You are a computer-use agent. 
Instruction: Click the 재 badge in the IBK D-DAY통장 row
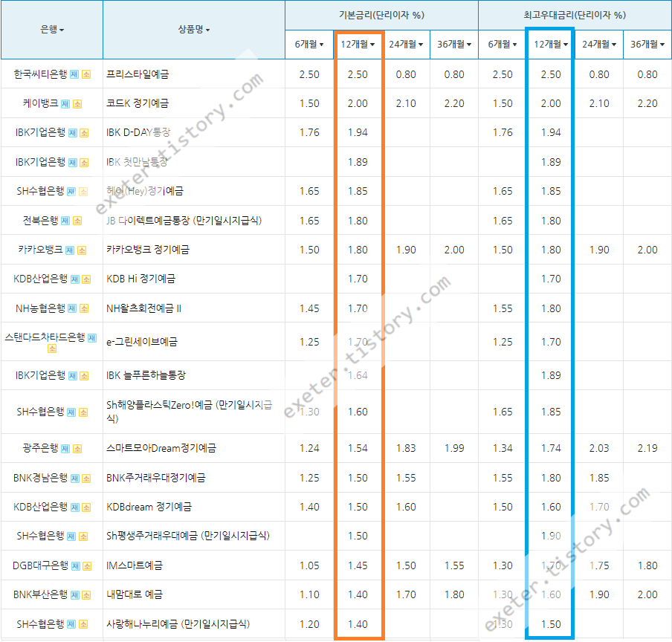pos(72,133)
